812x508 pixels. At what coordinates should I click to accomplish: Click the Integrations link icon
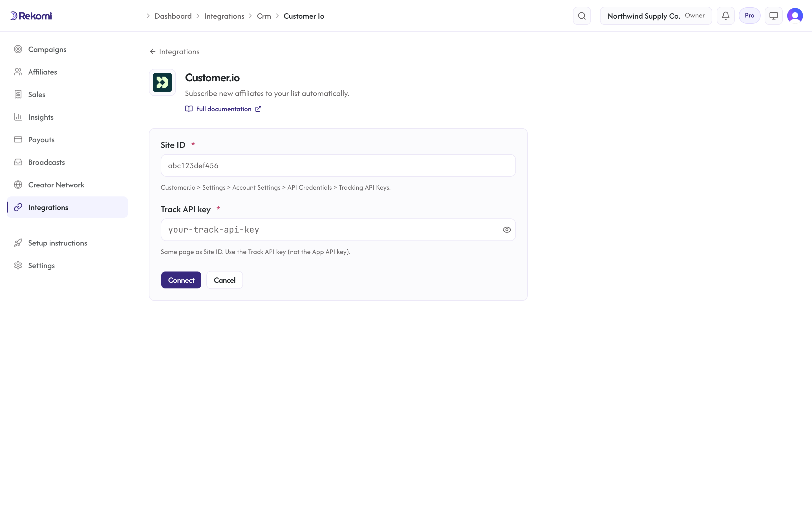pyautogui.click(x=18, y=207)
